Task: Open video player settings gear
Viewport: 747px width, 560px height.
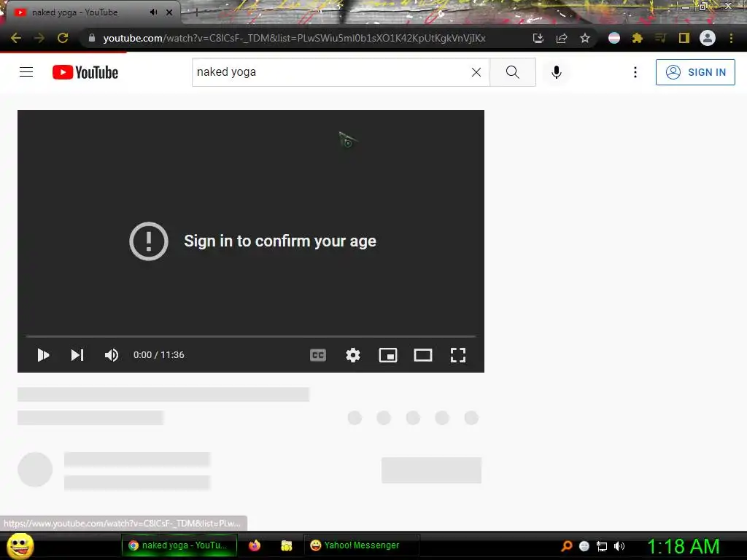Action: point(353,355)
